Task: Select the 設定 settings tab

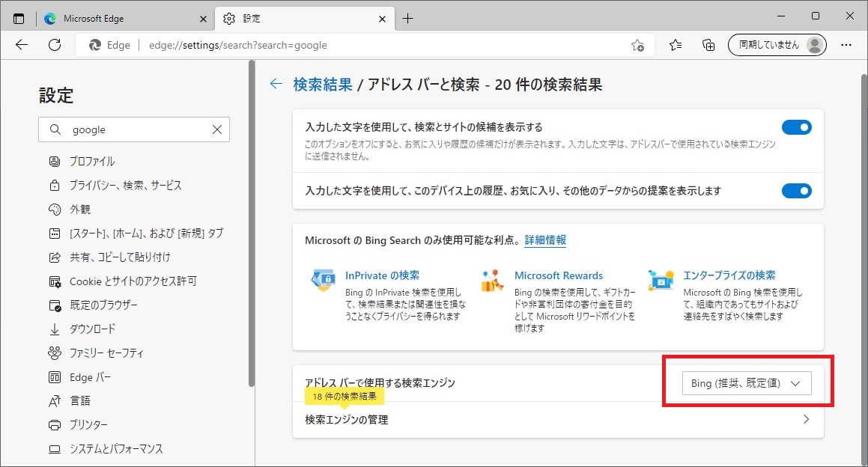Action: pos(305,19)
